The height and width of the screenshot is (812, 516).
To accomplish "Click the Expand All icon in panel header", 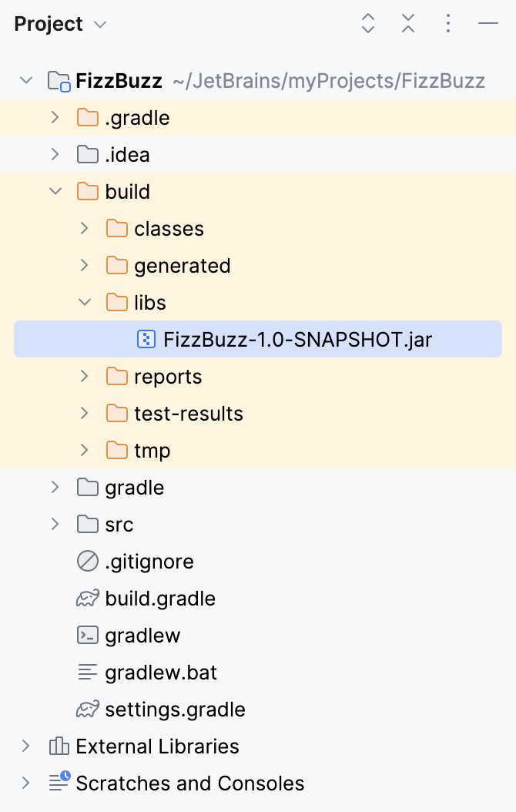I will [x=368, y=24].
